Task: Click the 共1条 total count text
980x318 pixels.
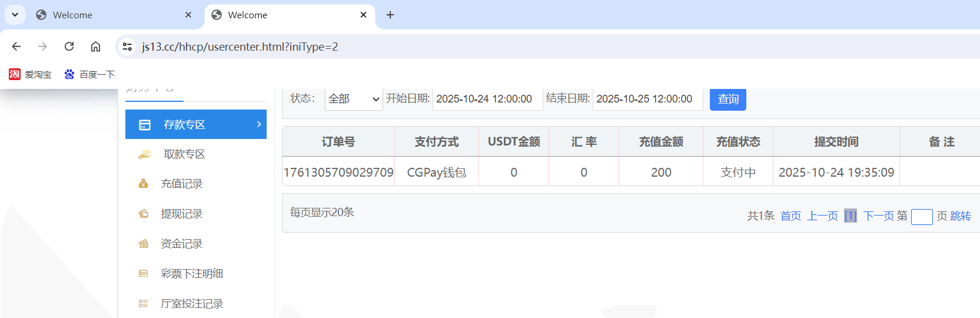Action: coord(760,216)
